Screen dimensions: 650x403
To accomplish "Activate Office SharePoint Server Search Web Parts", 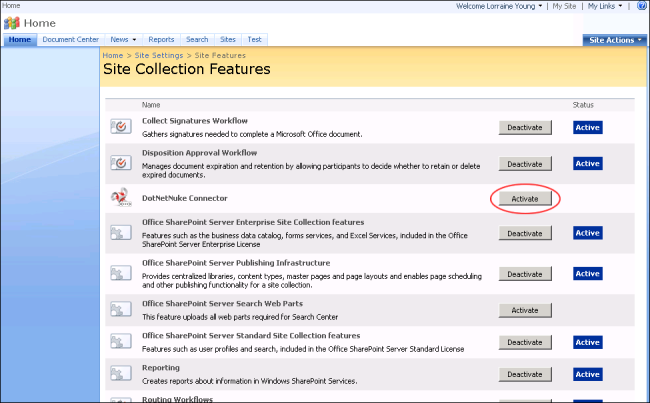I will tap(525, 310).
